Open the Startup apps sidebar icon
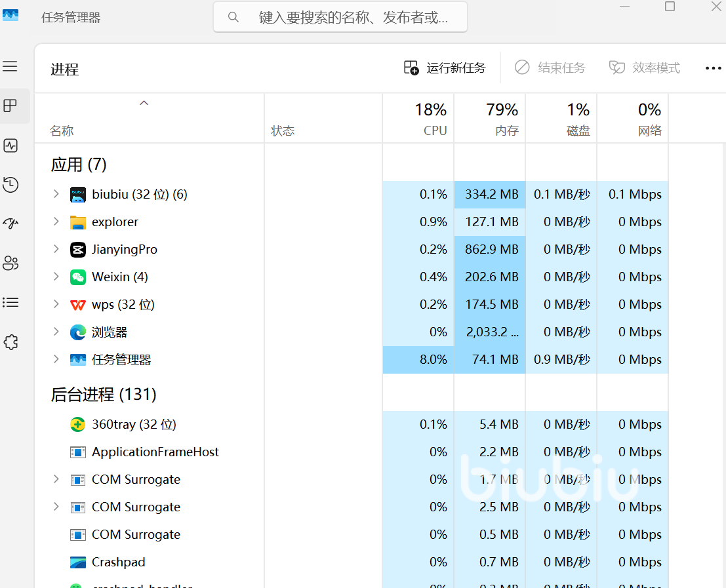The height and width of the screenshot is (588, 726). click(10, 224)
